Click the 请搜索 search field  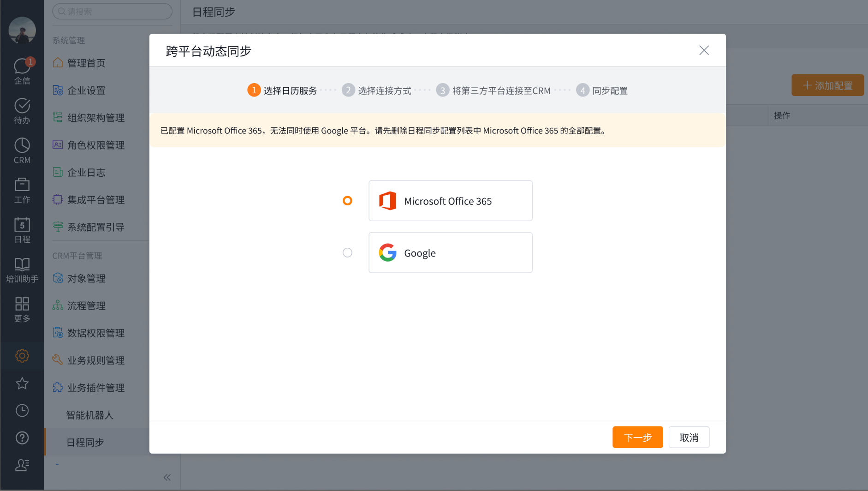click(112, 12)
